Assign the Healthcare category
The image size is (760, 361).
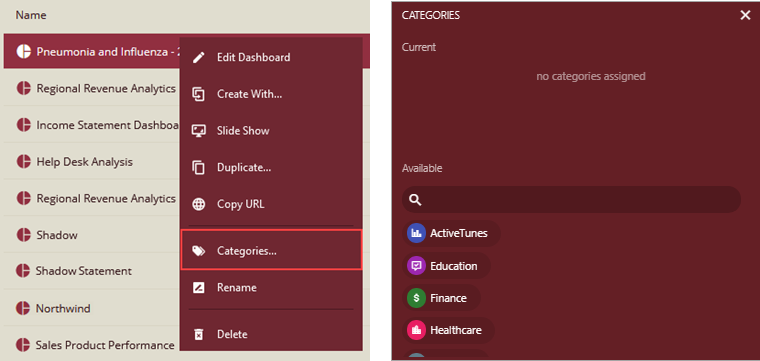tap(448, 330)
